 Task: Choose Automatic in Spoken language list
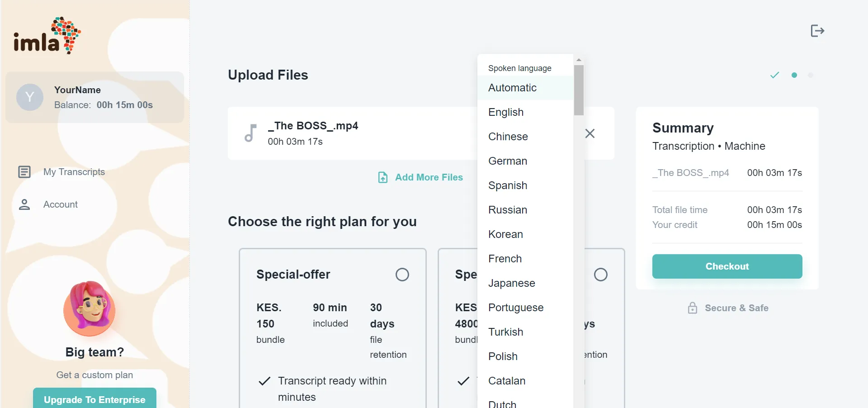tap(512, 88)
